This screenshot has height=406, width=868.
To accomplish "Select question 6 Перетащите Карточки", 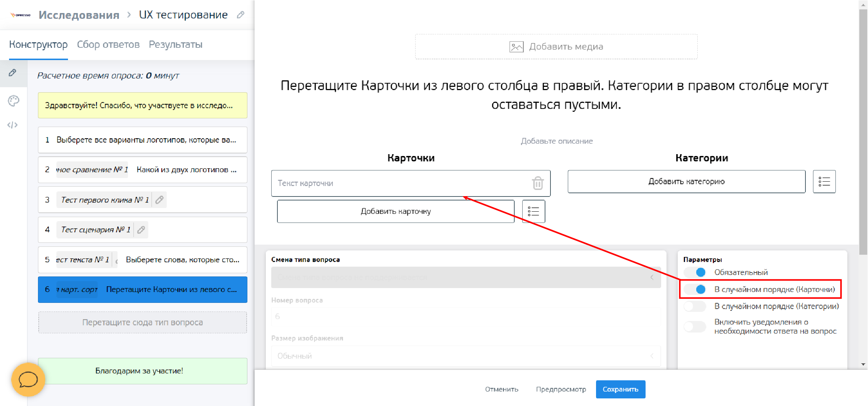I will tap(142, 289).
